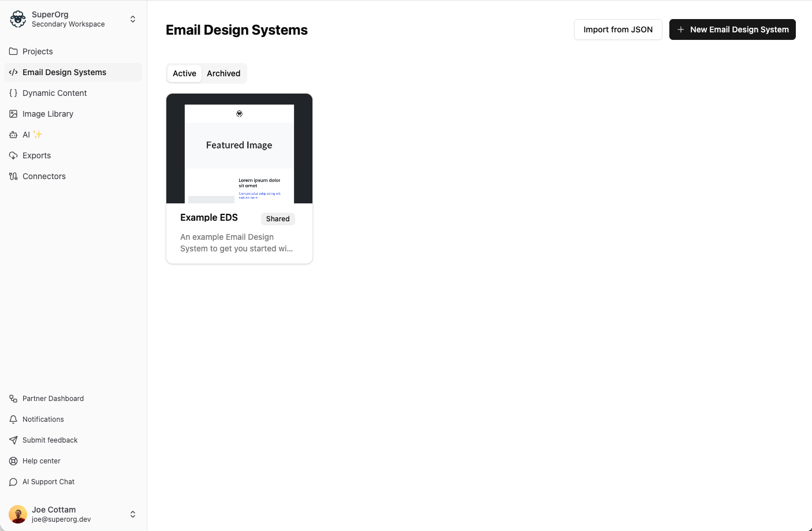The width and height of the screenshot is (812, 531).
Task: Select the Projects folder icon in the sidebar
Action: tap(13, 51)
